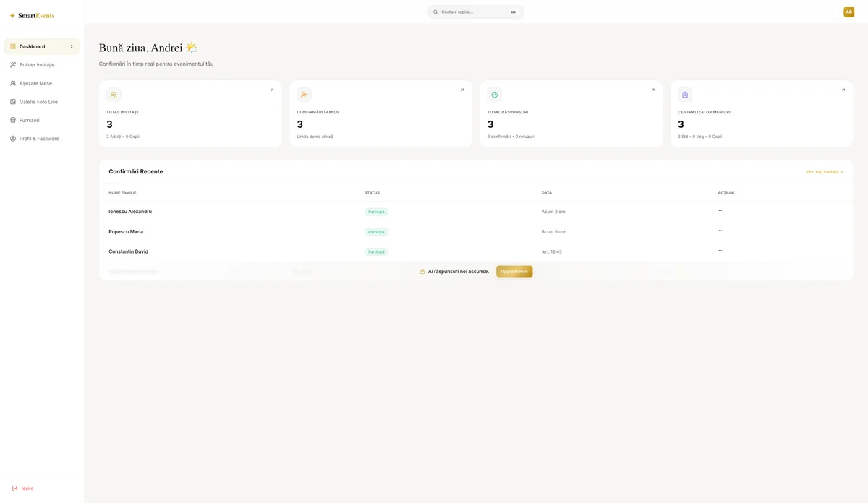Click the Acum 2 ore date cell
868x503 pixels.
553,212
